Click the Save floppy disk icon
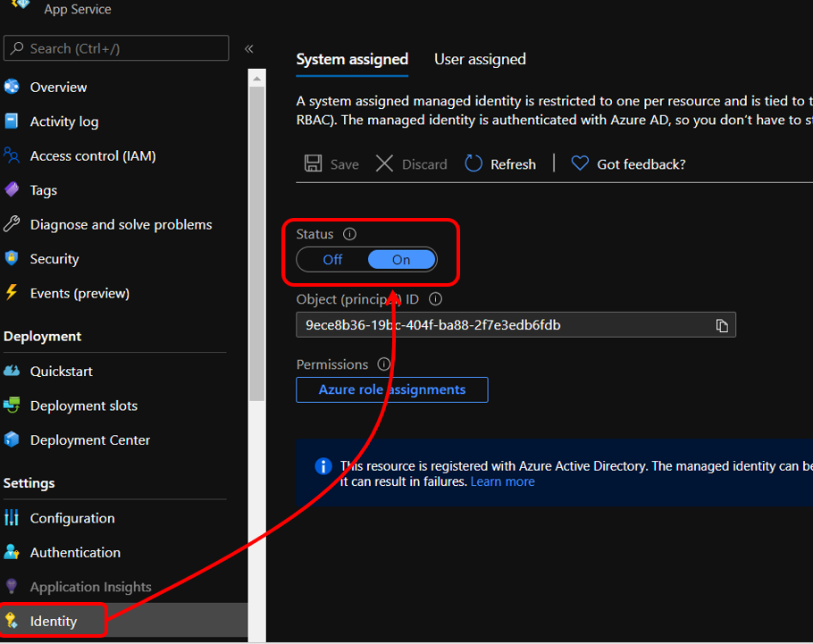 coord(314,163)
